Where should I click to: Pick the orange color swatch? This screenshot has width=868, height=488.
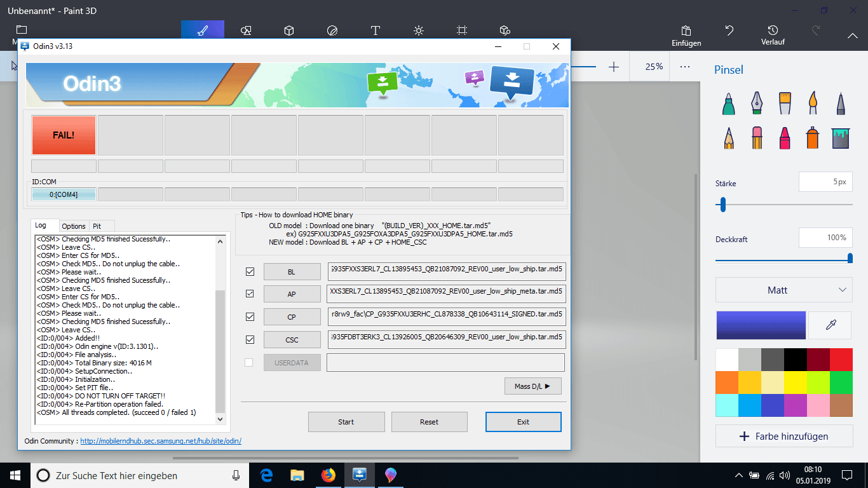pyautogui.click(x=727, y=382)
